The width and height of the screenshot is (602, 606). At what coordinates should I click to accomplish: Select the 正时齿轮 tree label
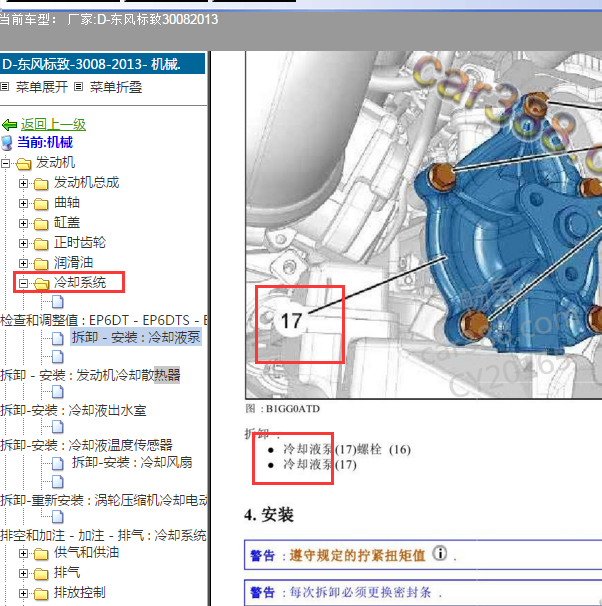pyautogui.click(x=80, y=242)
